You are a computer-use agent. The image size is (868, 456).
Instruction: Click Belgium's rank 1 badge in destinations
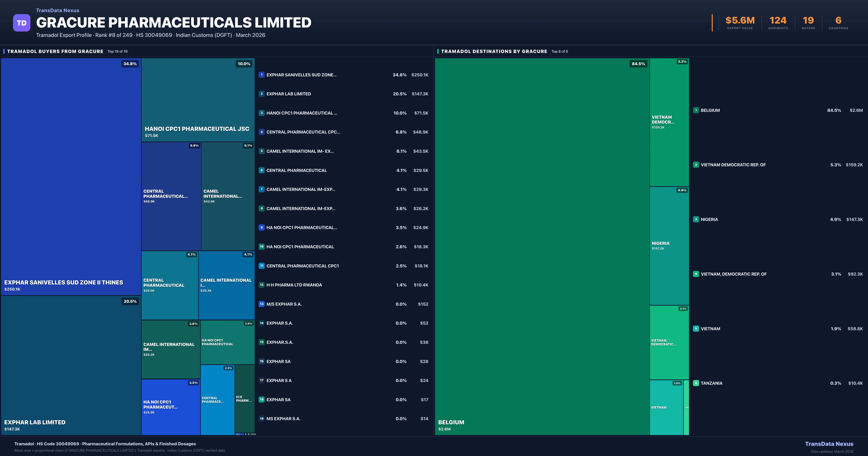(x=696, y=110)
